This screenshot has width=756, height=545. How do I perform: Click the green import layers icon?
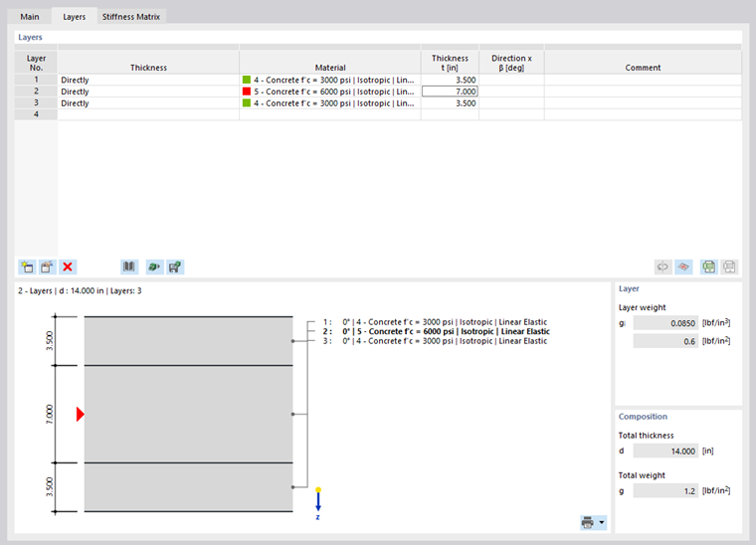[x=155, y=267]
